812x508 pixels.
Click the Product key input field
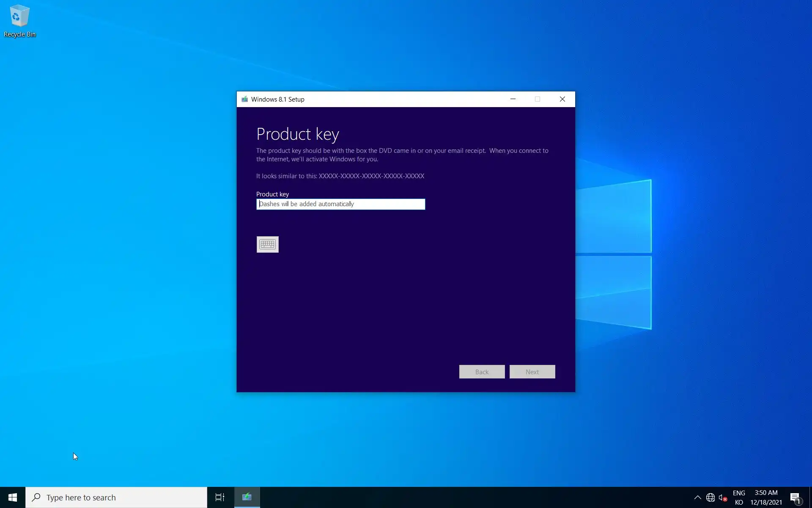tap(340, 204)
